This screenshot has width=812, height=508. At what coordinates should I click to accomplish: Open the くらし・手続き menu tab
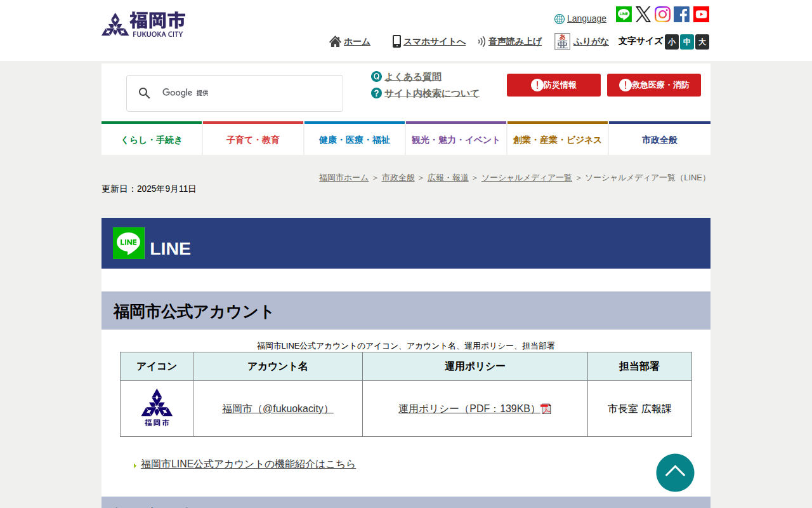[x=152, y=138]
